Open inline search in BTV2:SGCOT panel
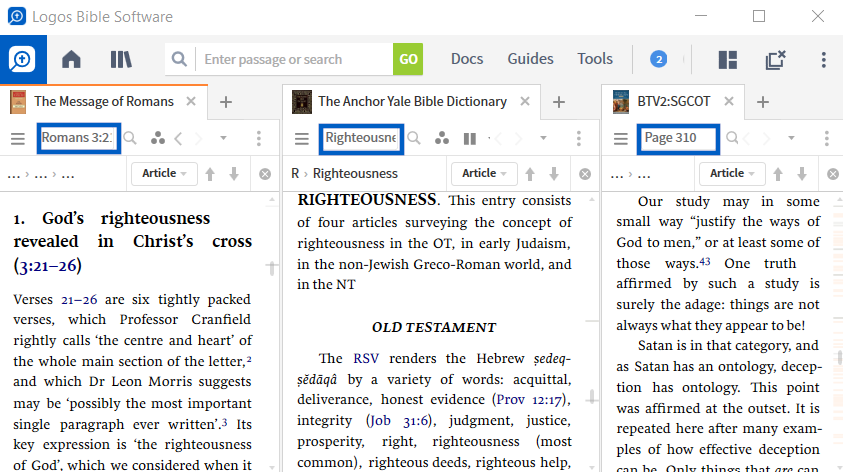This screenshot has height=472, width=843. pyautogui.click(x=732, y=139)
